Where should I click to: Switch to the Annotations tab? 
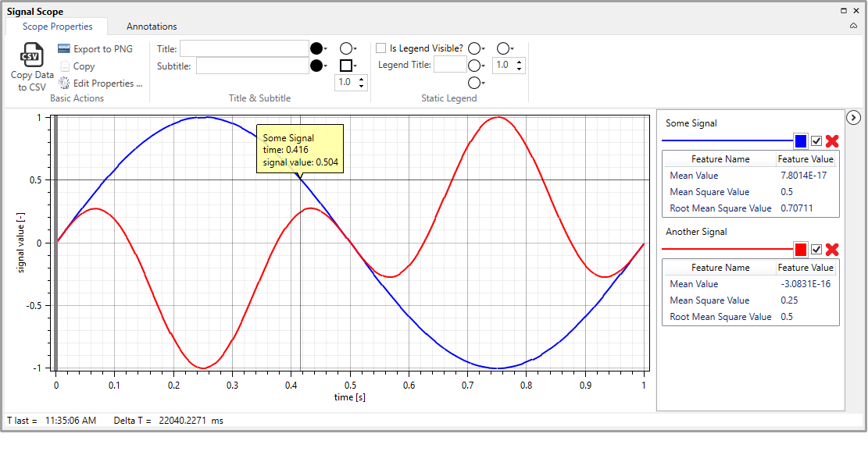(152, 27)
